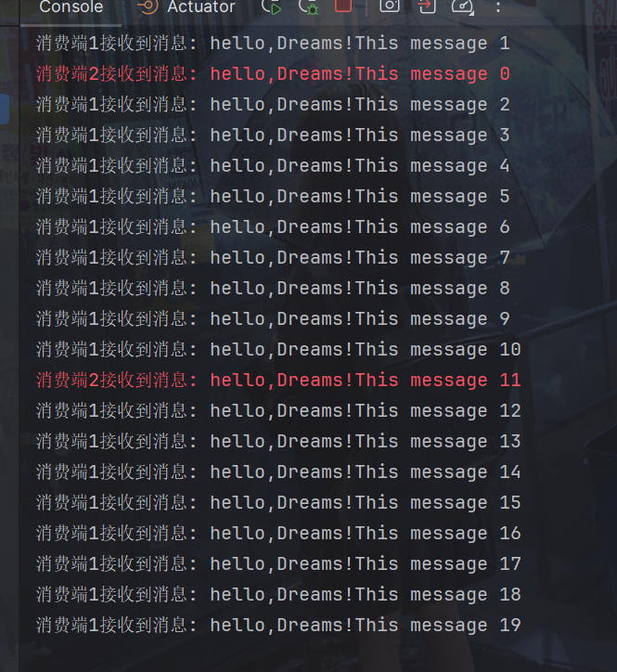The height and width of the screenshot is (672, 617).
Task: Rerun in debug mode with bug icon
Action: coord(308,6)
